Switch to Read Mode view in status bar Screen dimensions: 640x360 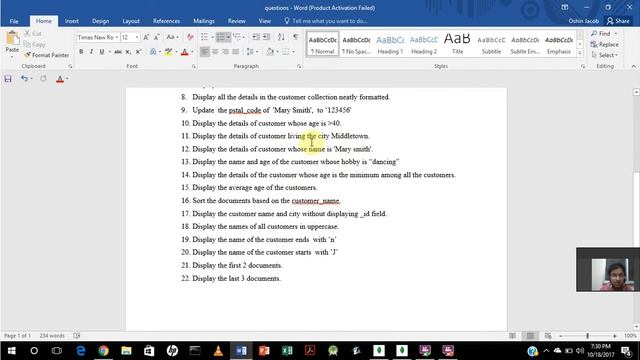coord(512,336)
